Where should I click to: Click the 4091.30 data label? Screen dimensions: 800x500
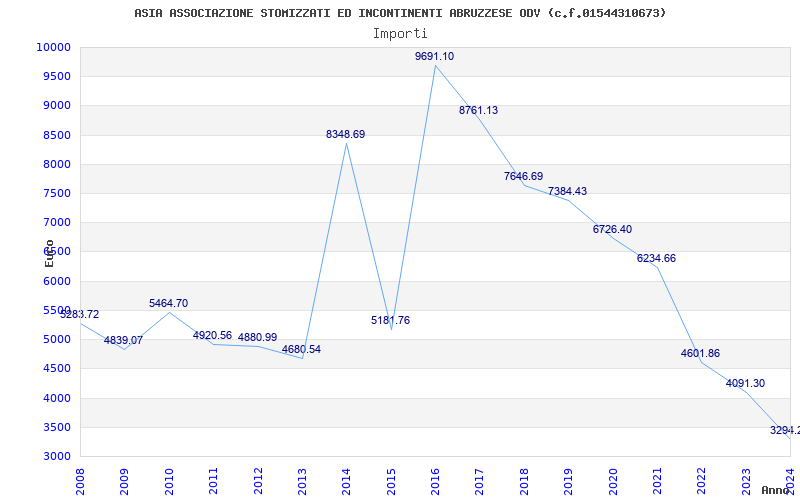745,384
